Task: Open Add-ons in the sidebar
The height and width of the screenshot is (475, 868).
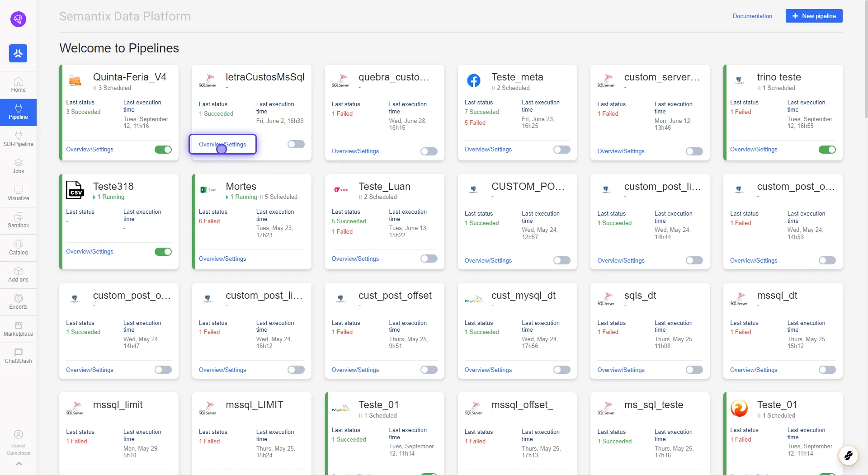Action: click(x=18, y=275)
